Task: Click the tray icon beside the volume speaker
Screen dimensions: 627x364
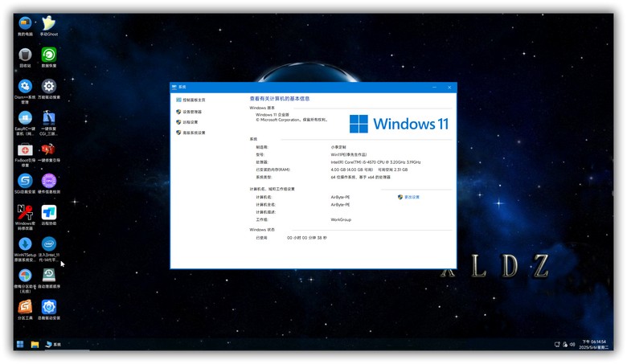Action: pos(565,345)
